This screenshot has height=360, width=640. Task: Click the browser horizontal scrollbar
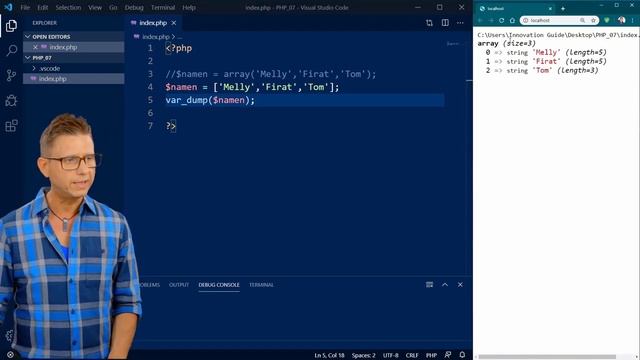[x=547, y=357]
